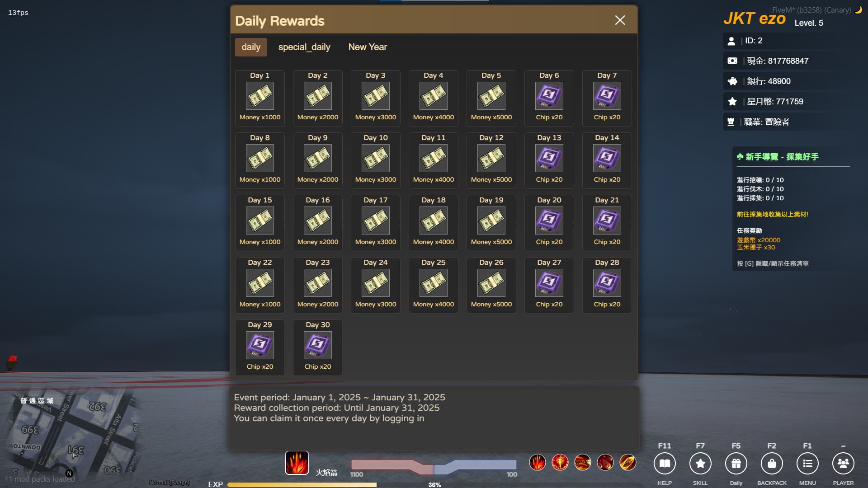This screenshot has width=868, height=488.
Task: Select the flame arrow skill icon
Action: 297,463
